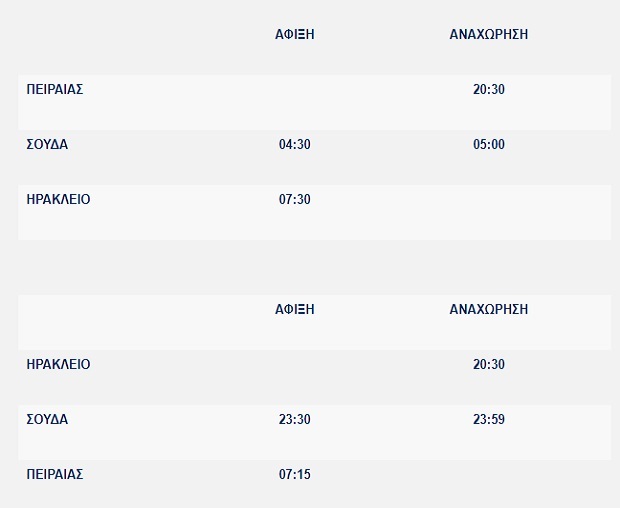The image size is (620, 508).
Task: Click the 20:30 departure time from ΠΕΙΡΑΙΑΣ
Action: pos(489,89)
